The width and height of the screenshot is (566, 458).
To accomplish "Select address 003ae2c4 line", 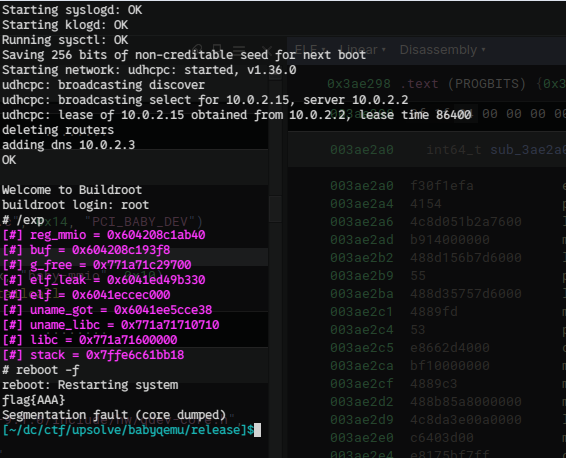I will point(362,330).
